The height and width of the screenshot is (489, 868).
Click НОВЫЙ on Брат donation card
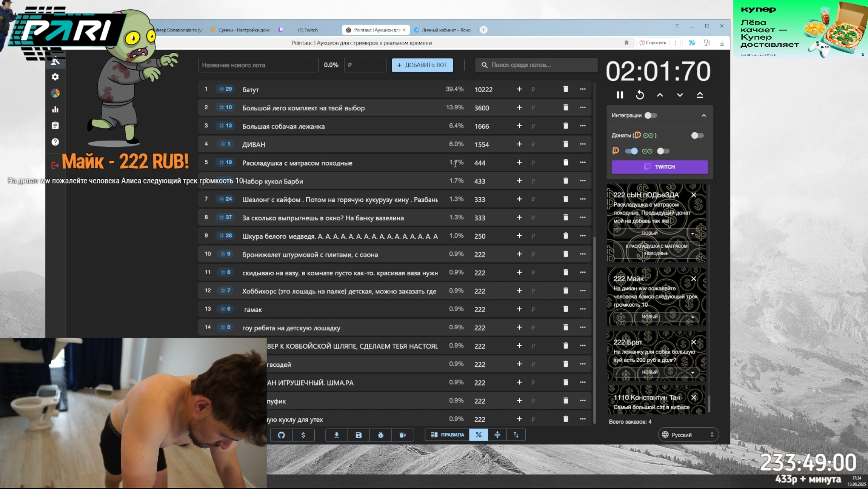tap(650, 373)
